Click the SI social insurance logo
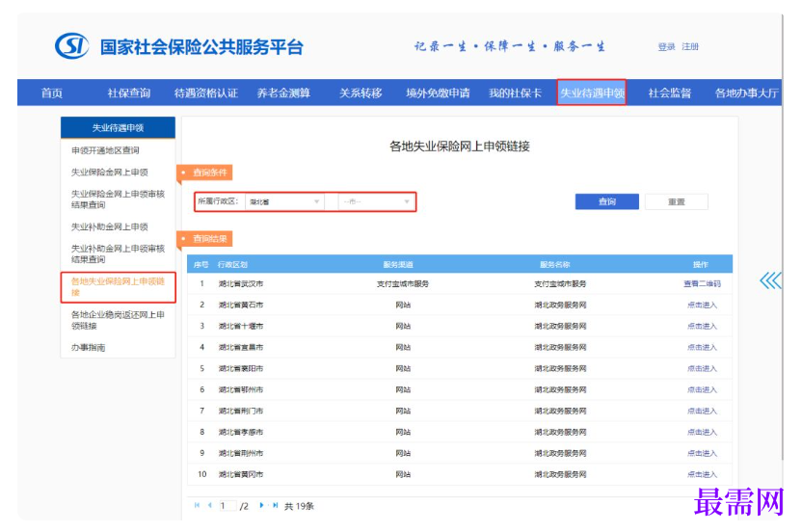This screenshot has height=532, width=802. click(x=72, y=45)
